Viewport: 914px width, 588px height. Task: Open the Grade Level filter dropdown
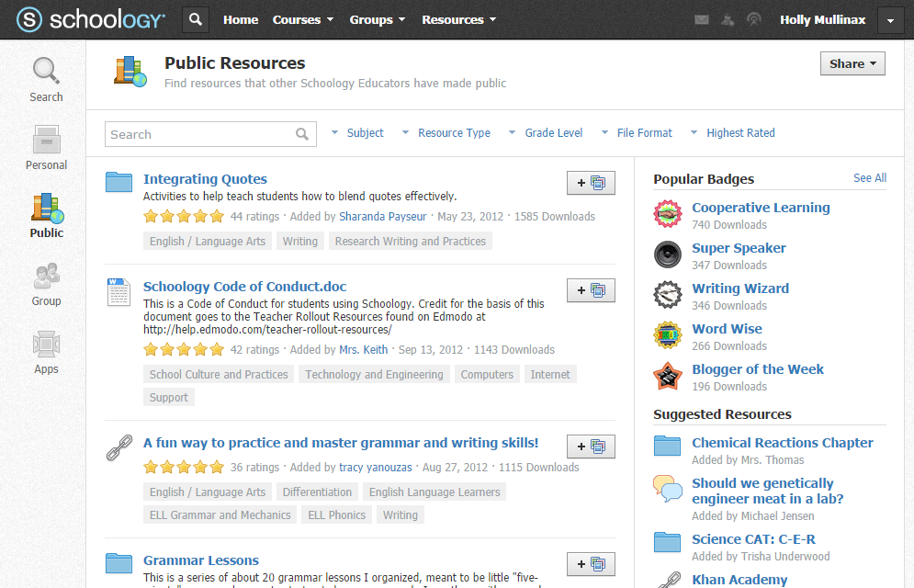(546, 133)
